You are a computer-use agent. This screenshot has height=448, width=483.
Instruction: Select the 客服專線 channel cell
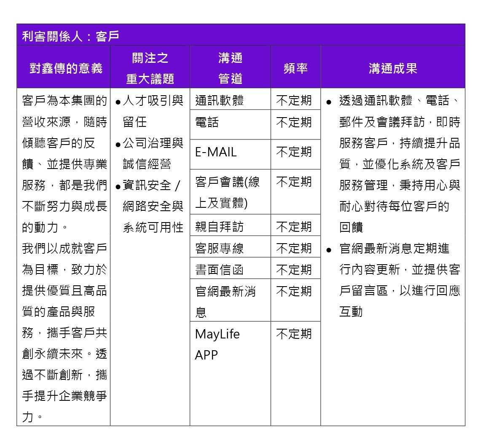220,248
